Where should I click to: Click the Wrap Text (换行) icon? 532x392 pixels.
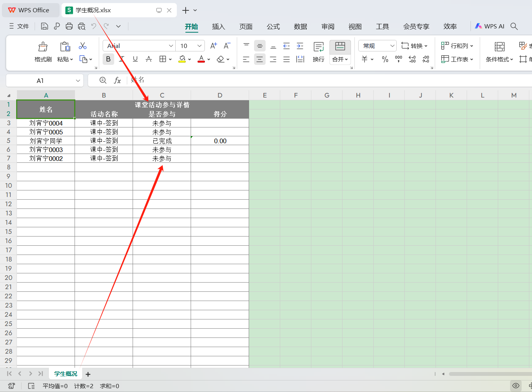tap(318, 47)
